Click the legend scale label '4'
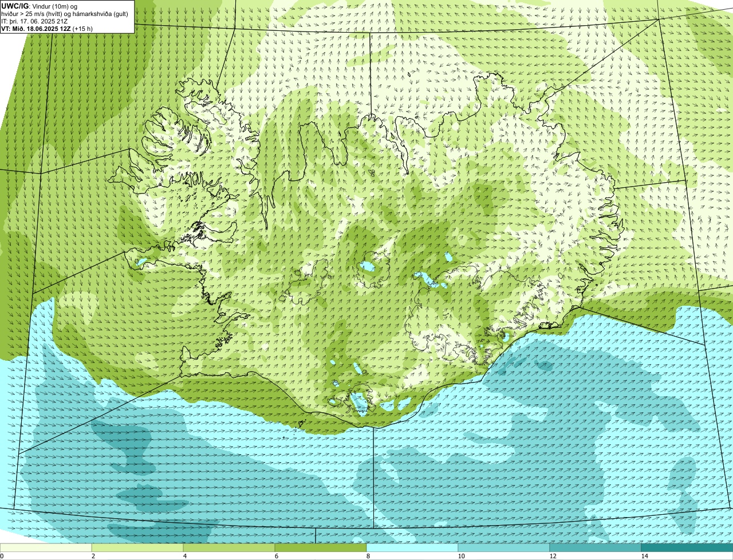The image size is (733, 560). tap(184, 555)
